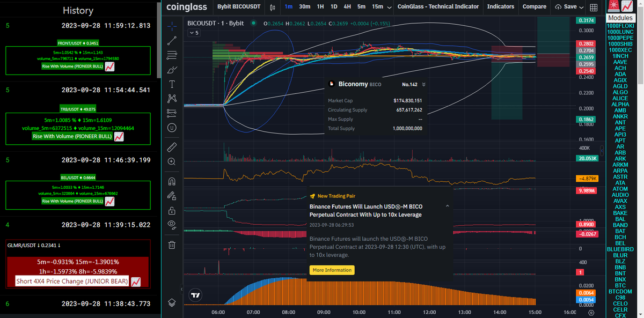644x318 pixels.
Task: Collapse the left drawing toolbar arrow
Action: 181,290
